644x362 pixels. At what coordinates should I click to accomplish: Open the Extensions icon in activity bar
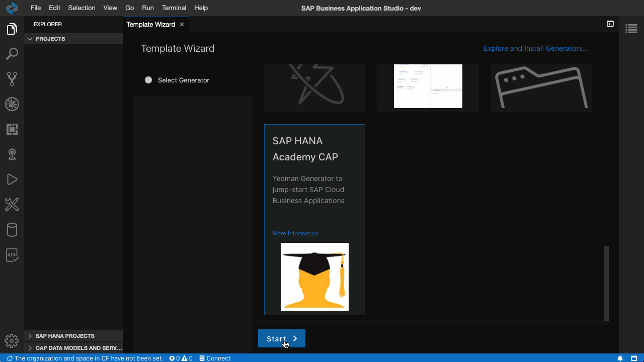(12, 129)
